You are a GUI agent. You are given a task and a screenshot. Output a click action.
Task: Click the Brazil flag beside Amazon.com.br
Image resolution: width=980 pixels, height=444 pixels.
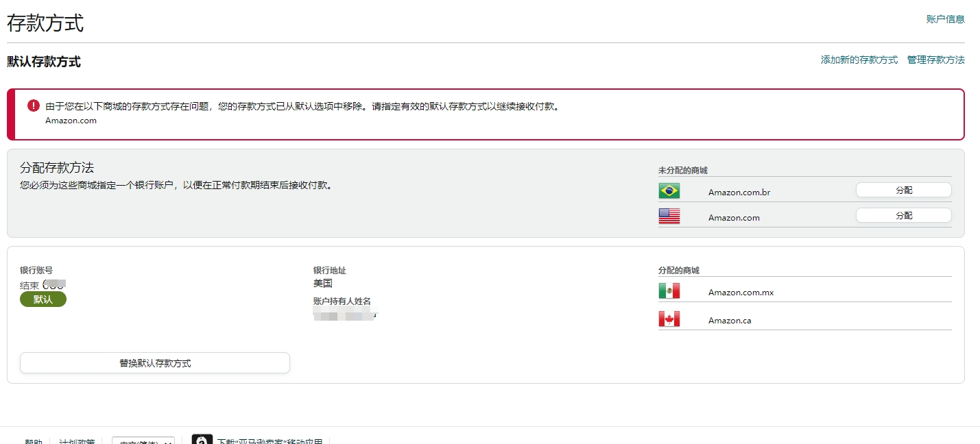[669, 191]
